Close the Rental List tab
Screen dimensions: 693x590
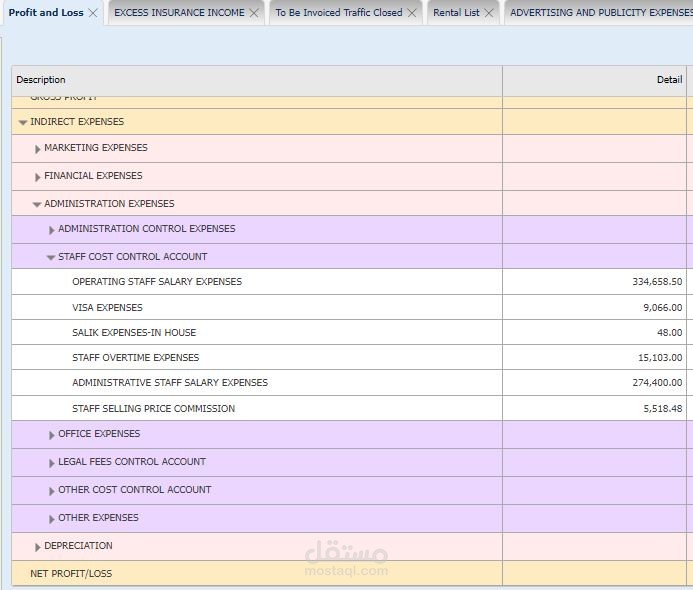tap(489, 13)
